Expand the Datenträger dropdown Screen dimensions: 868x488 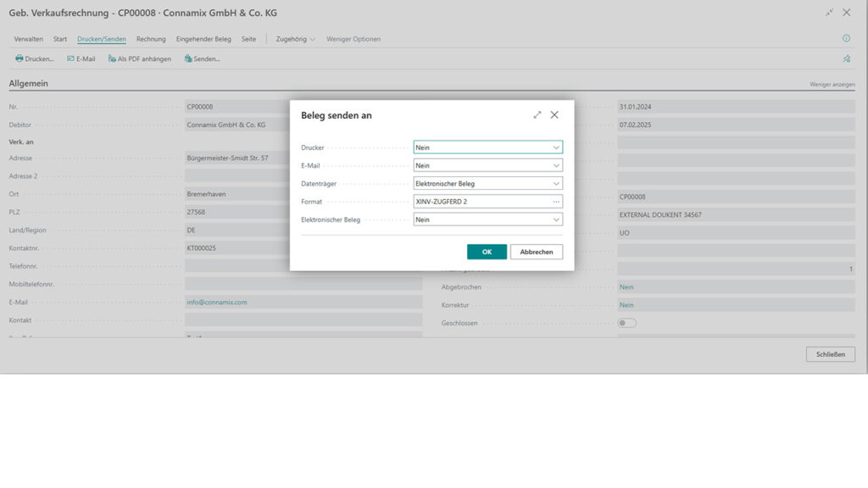(556, 184)
